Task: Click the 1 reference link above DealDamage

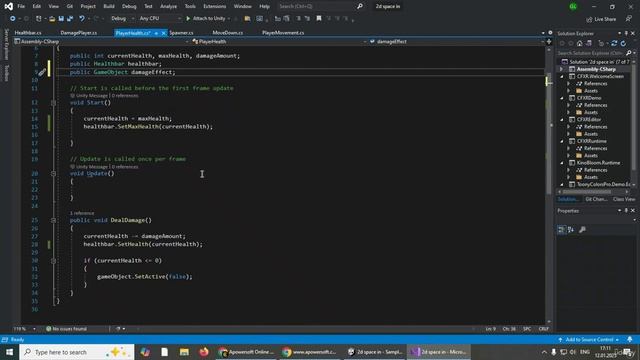Action: [82, 213]
